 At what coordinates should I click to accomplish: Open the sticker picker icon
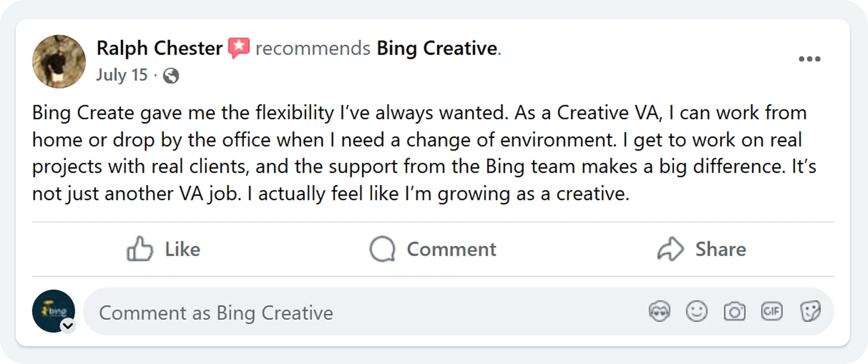point(810,312)
